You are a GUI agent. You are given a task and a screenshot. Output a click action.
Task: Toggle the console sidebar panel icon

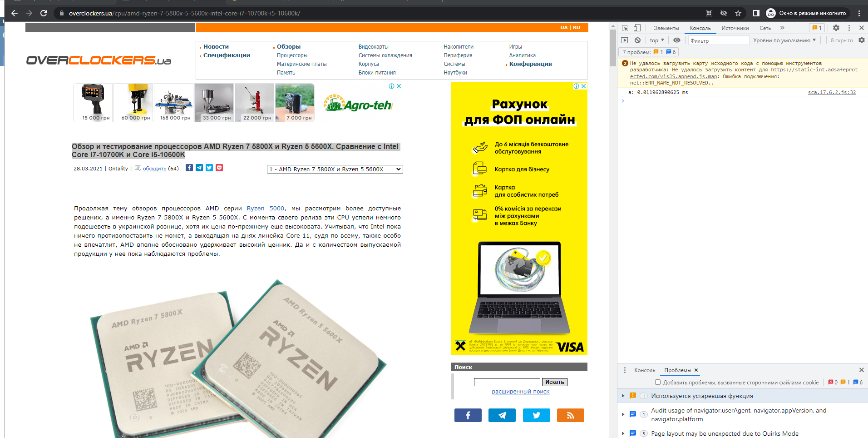click(625, 40)
